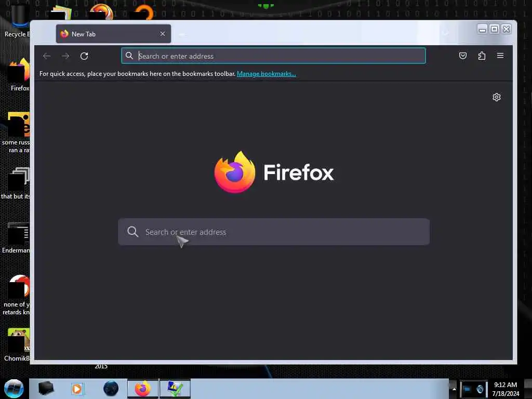Screen dimensions: 532x399
Task: Select the Enderman desktop icon
Action: point(16,238)
